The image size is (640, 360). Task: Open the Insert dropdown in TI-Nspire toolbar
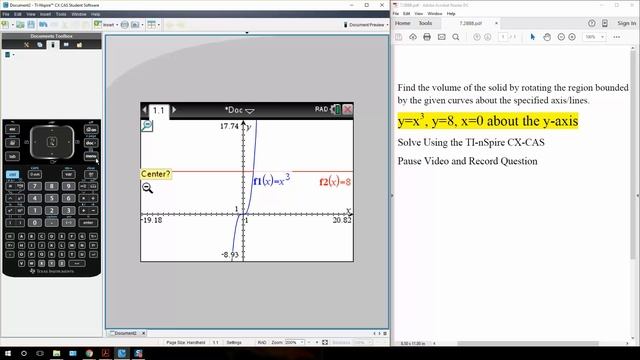coord(106,25)
